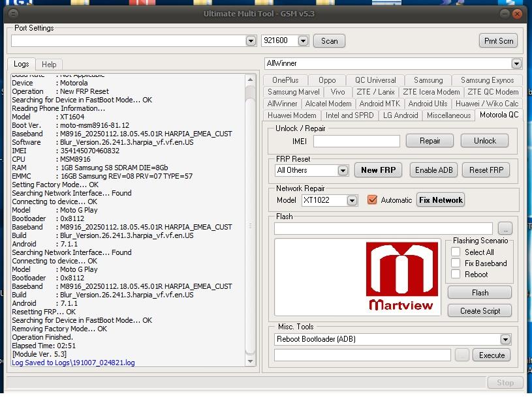Close the Ultimate Multi Tool window
The height and width of the screenshot is (403, 532).
(517, 14)
